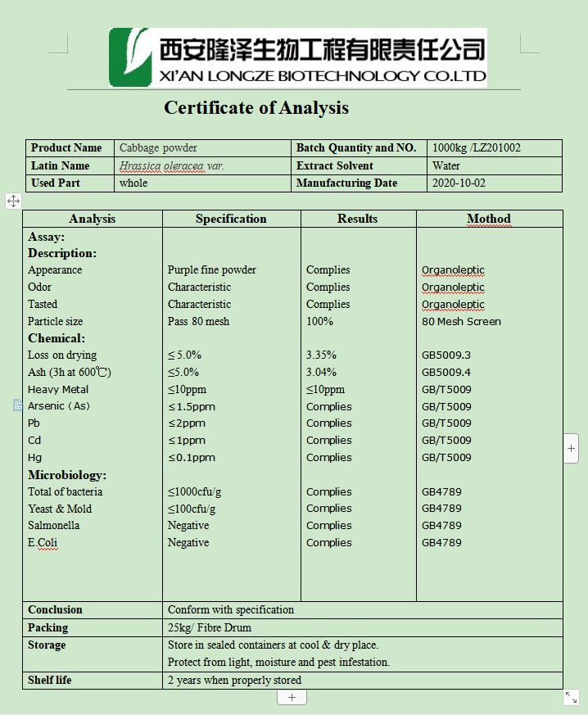Click the '80 Mesh Screen' method text
The height and width of the screenshot is (715, 588).
(461, 322)
